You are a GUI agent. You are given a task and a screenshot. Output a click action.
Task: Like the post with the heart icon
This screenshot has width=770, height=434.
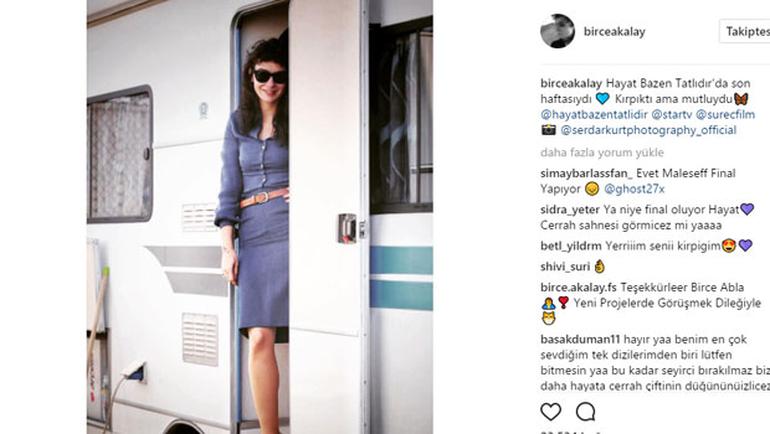coord(550,412)
